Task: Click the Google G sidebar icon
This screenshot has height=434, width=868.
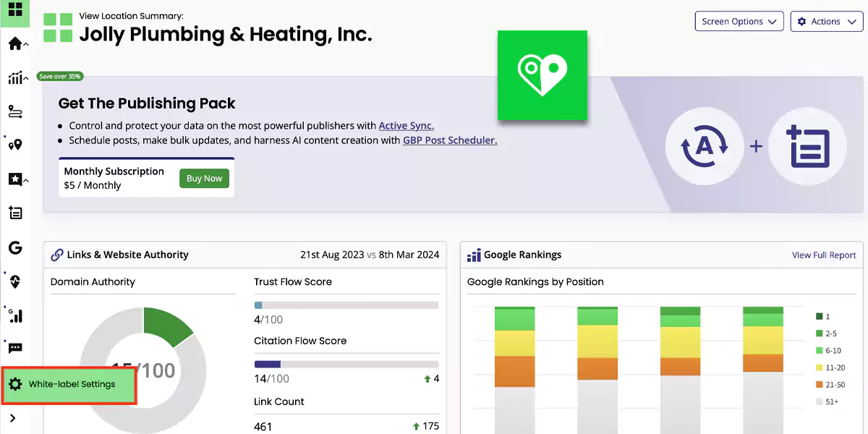Action: [15, 248]
